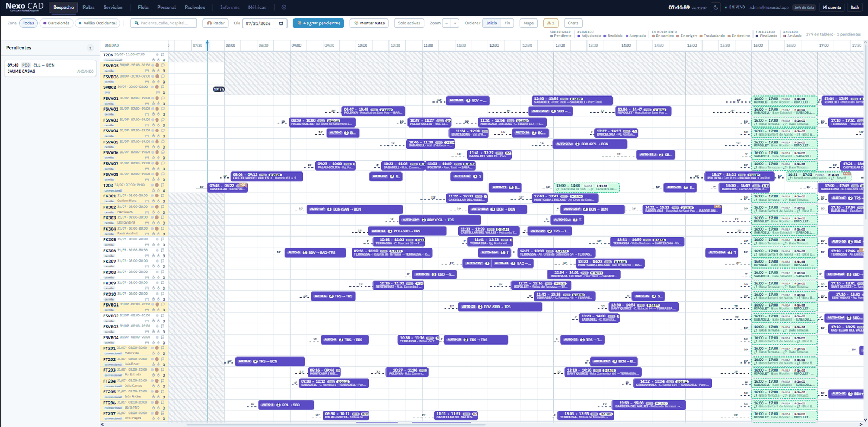The height and width of the screenshot is (427, 868).
Task: Filter by the Barcelonès zone
Action: tap(56, 23)
